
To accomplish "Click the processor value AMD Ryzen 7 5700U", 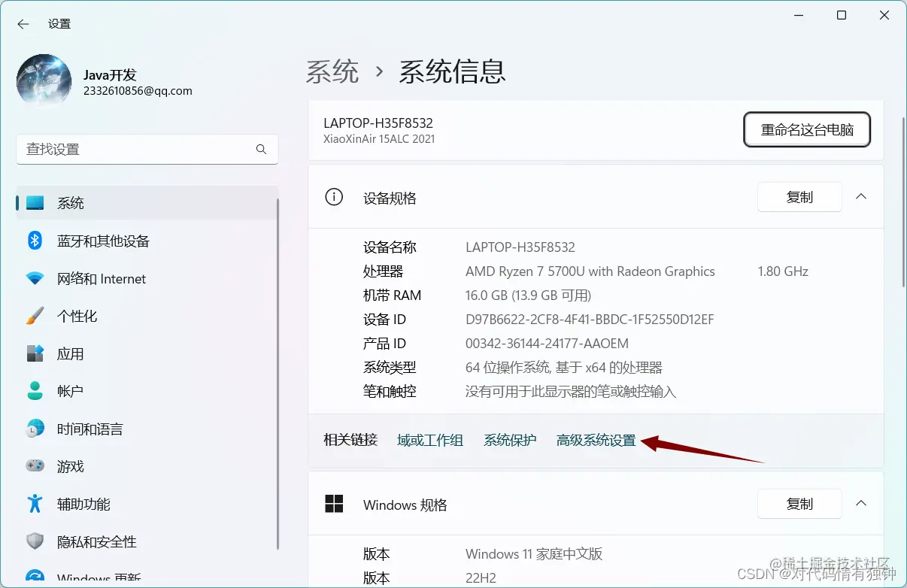I will [x=590, y=271].
